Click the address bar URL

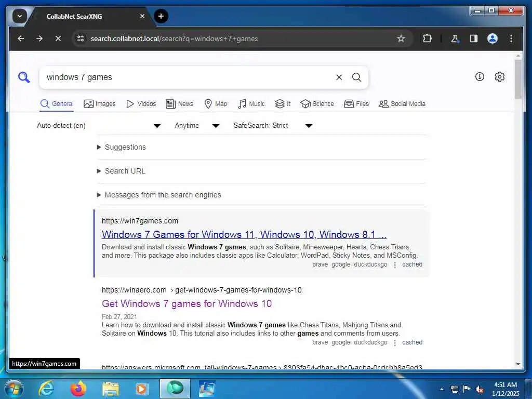(174, 38)
